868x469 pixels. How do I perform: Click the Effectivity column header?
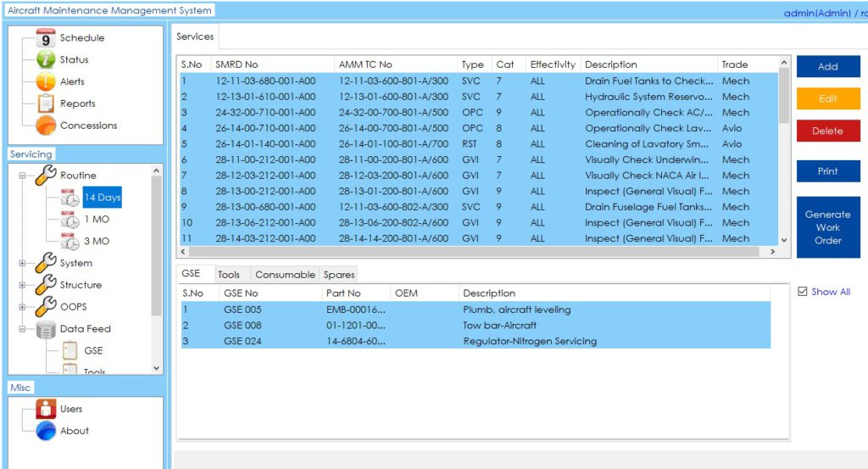coord(553,64)
